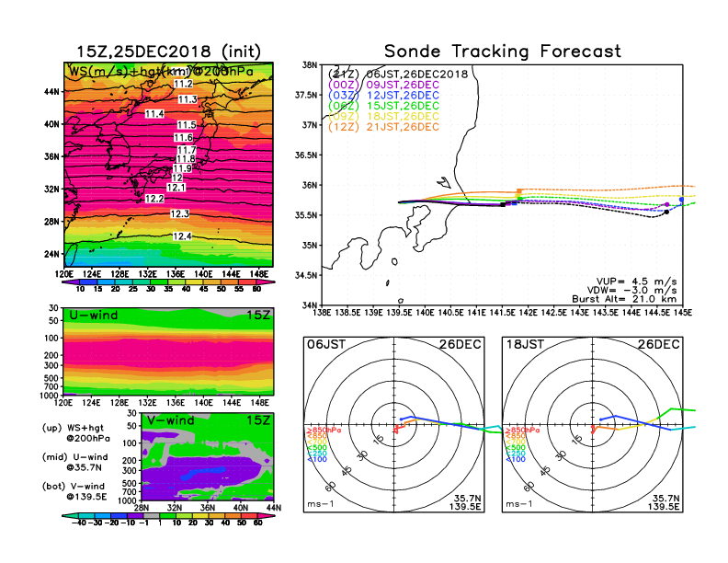Click the '35.7N 139.5E' coordinates in the 06JST hodograph

pyautogui.click(x=465, y=502)
